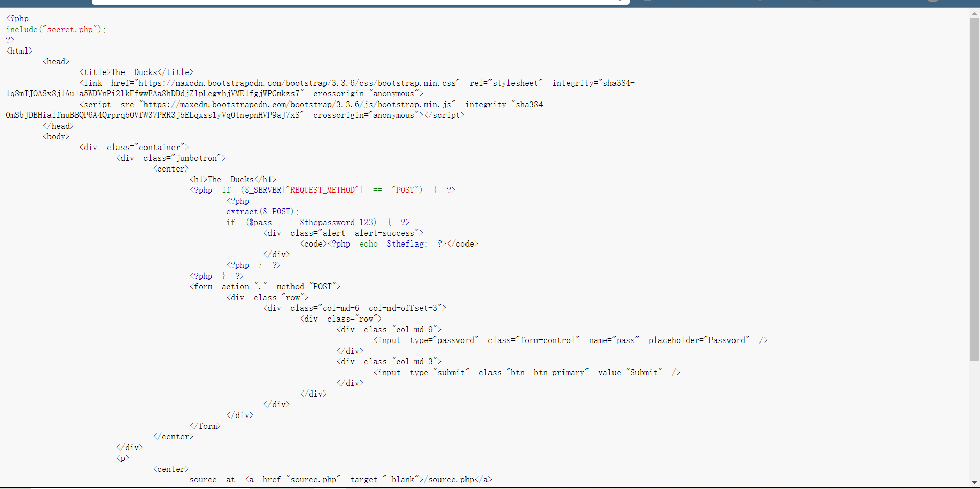
Task: Click the alert alert-success div line
Action: tap(343, 233)
